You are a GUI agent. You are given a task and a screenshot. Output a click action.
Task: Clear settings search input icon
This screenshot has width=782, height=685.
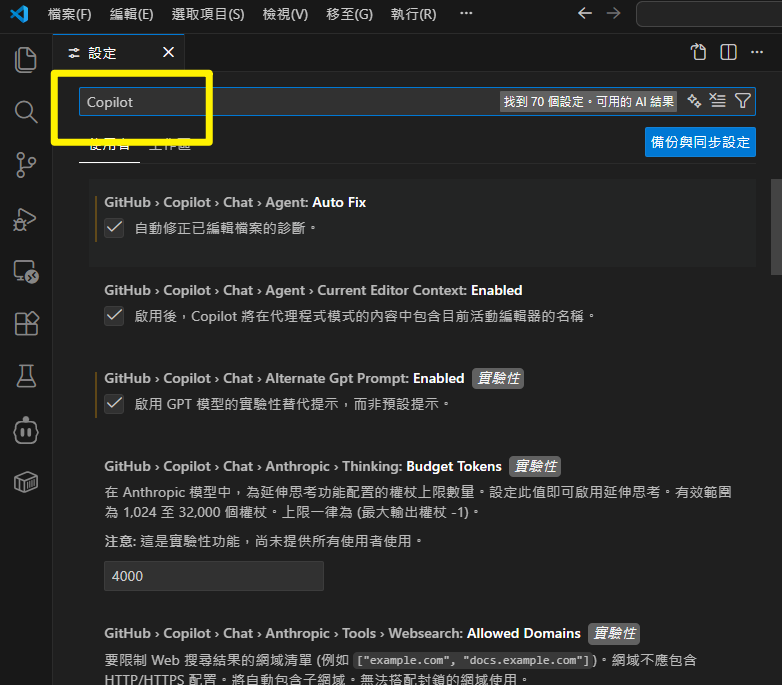click(x=718, y=101)
